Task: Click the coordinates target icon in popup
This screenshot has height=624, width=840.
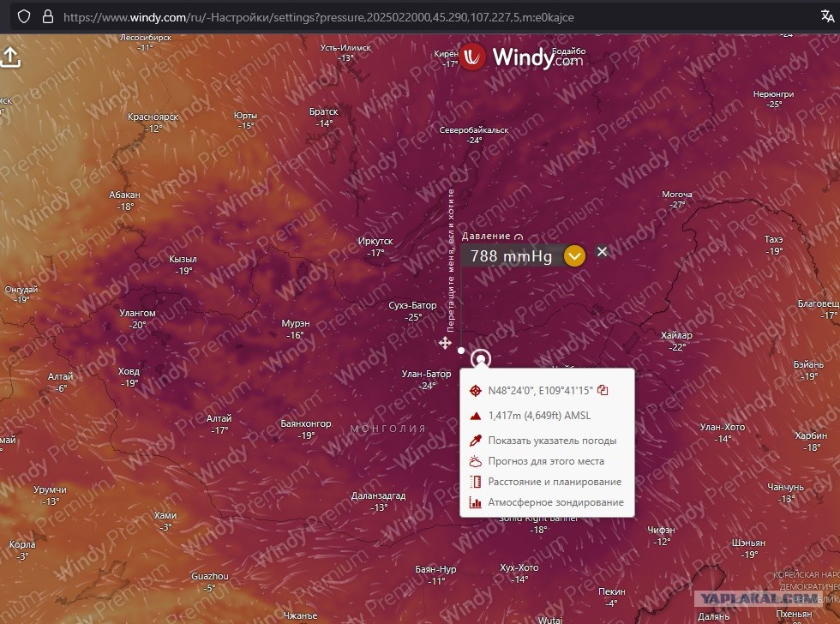Action: 475,391
